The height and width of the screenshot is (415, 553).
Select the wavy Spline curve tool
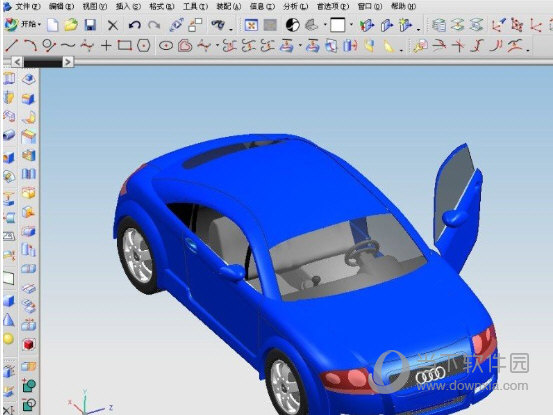point(68,45)
